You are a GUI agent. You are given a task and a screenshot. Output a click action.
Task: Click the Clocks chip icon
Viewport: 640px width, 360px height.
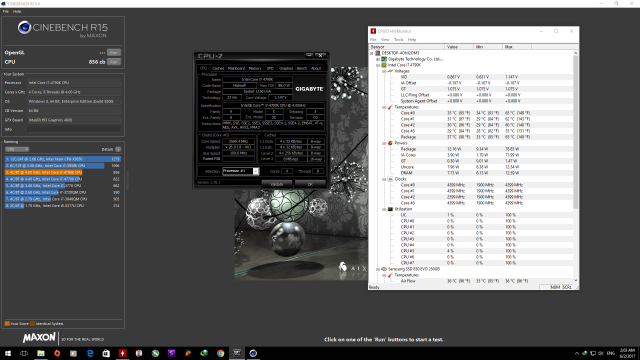(390, 179)
